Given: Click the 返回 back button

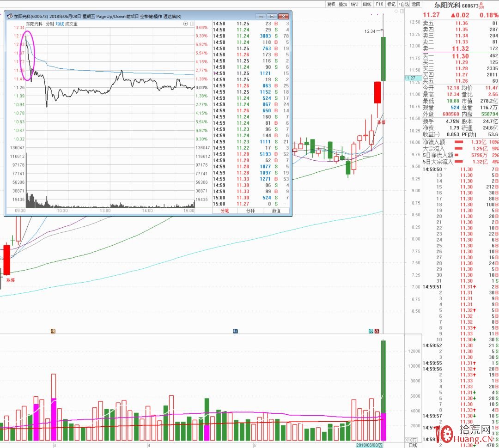Looking at the screenshot, I should click(416, 4).
